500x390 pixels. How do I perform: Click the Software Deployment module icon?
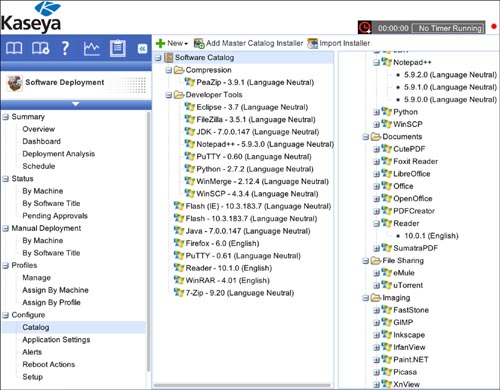tap(15, 83)
